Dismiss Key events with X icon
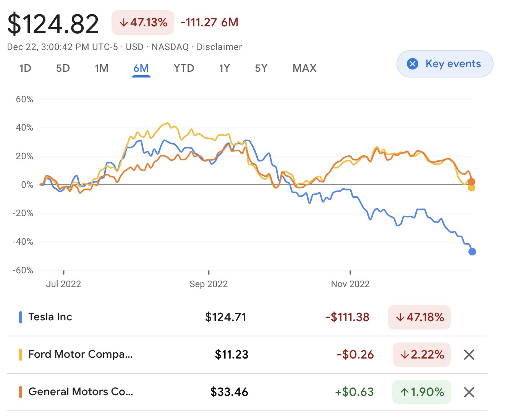This screenshot has height=420, width=505. (x=413, y=64)
